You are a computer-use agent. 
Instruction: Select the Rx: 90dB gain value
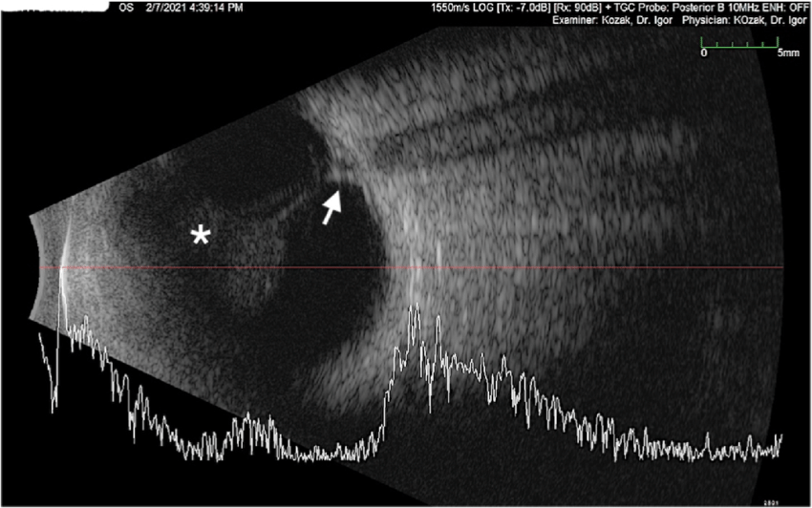pyautogui.click(x=578, y=8)
